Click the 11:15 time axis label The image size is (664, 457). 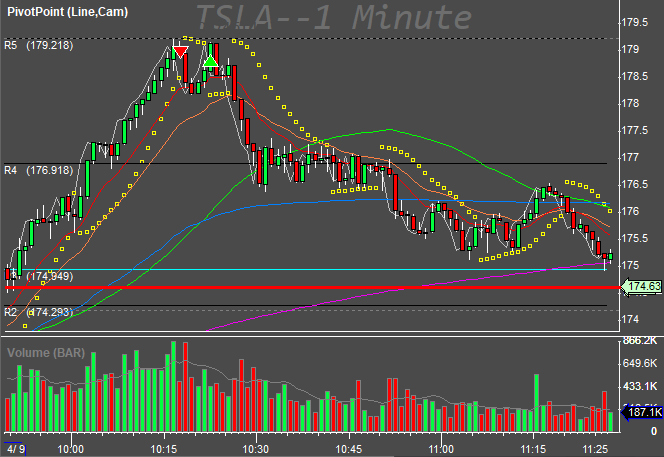click(533, 449)
